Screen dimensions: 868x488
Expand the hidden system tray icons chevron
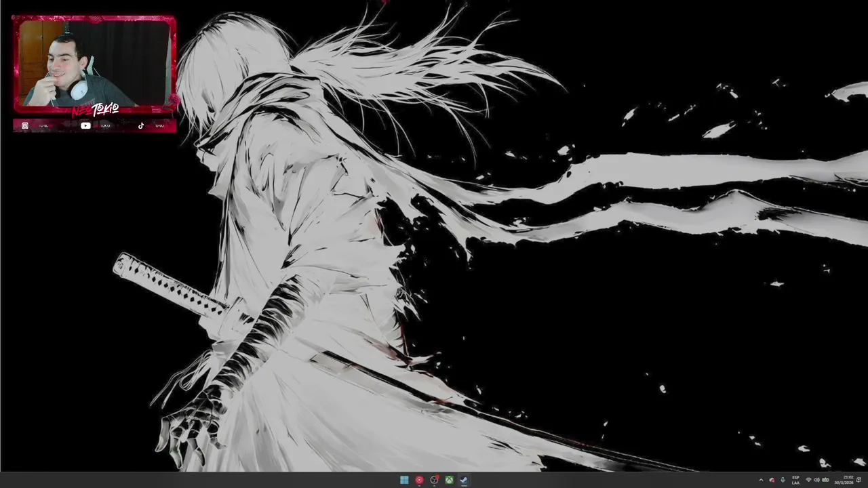click(761, 480)
